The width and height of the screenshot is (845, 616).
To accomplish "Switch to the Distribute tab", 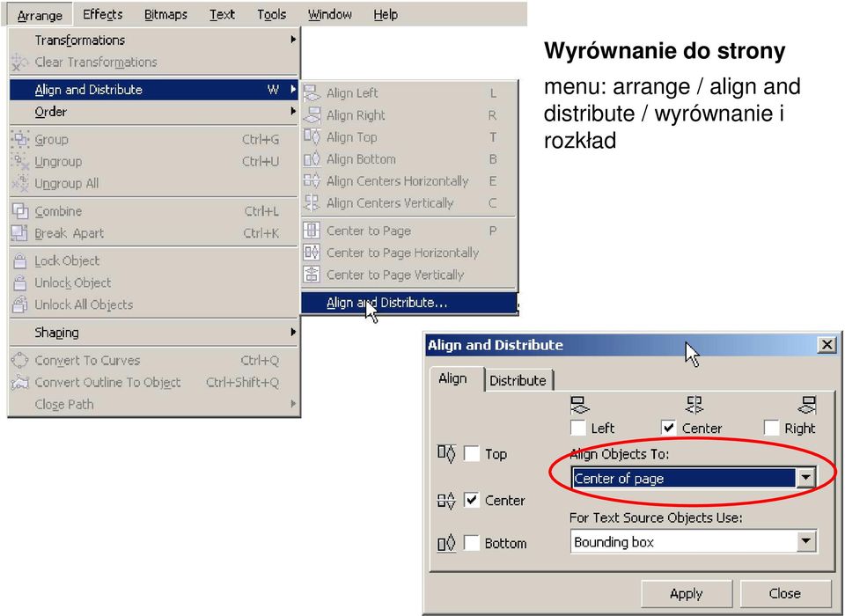I will (x=518, y=380).
